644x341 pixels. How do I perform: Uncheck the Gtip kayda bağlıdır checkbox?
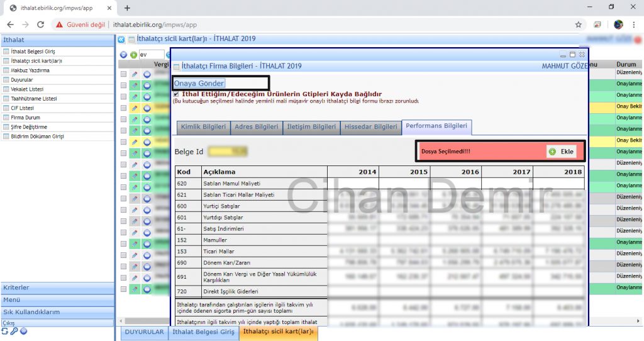pos(176,94)
